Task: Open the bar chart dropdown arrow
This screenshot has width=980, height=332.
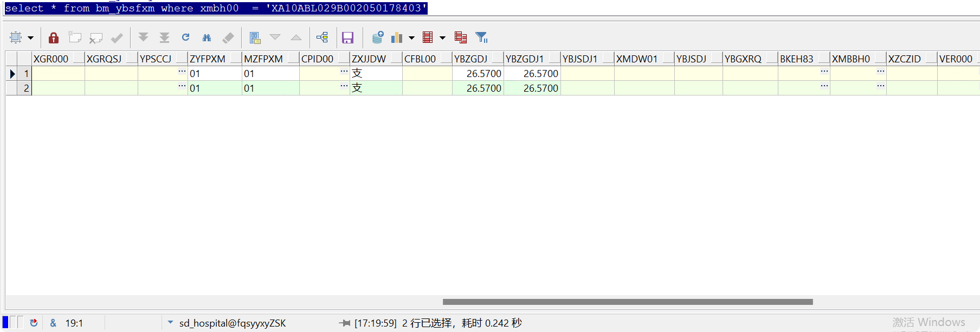Action: (411, 38)
